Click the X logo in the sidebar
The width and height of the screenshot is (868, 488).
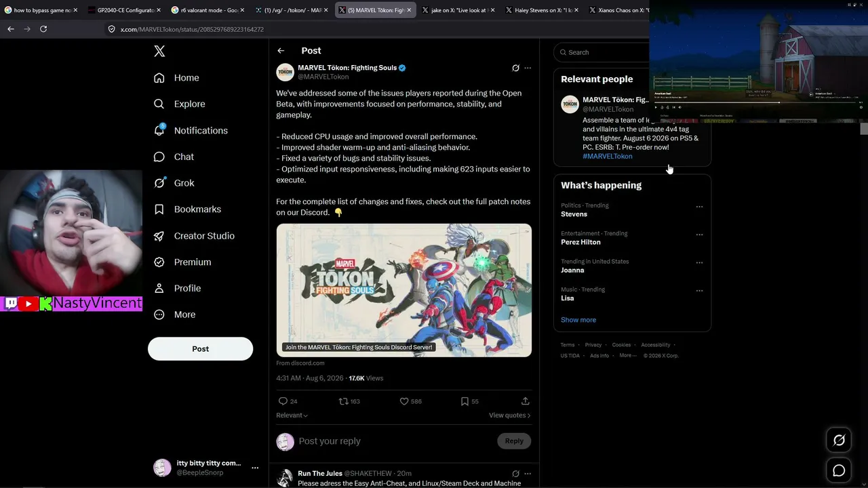click(x=159, y=52)
